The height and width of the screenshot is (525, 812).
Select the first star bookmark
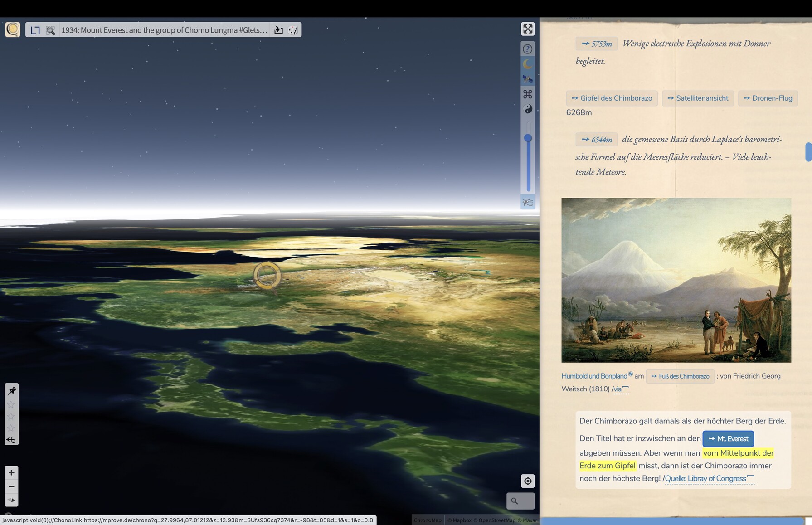coord(11,404)
